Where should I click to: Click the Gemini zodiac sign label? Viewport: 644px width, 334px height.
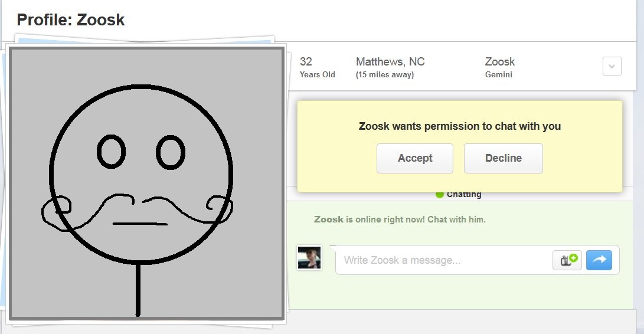pyautogui.click(x=498, y=75)
